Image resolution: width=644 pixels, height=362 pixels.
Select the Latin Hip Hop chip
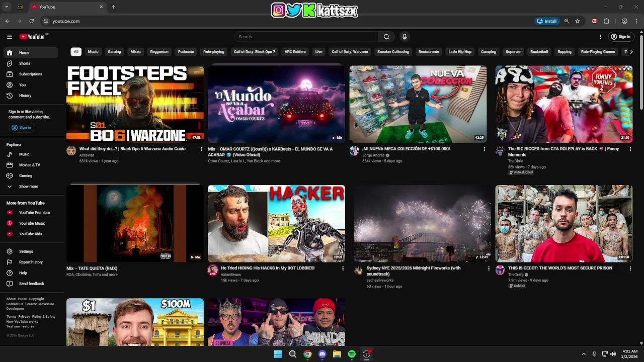(460, 52)
